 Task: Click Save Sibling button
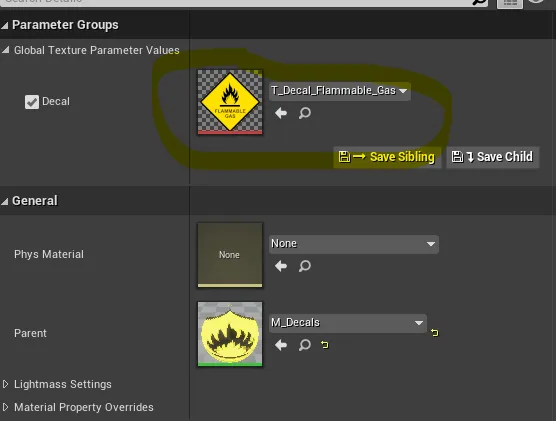click(x=387, y=157)
